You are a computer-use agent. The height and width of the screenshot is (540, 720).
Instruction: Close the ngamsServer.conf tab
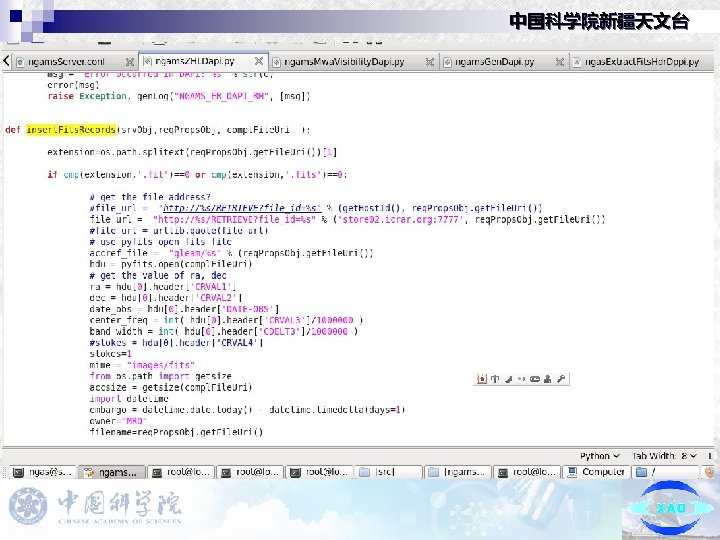pyautogui.click(x=130, y=62)
